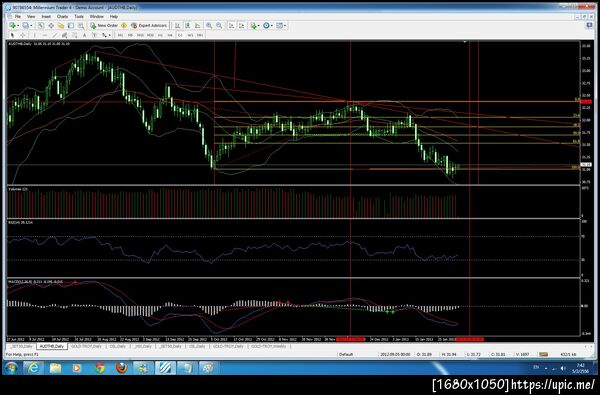The width and height of the screenshot is (600, 395).
Task: Switch to the _HSI,Daily chart tab
Action: (142, 346)
